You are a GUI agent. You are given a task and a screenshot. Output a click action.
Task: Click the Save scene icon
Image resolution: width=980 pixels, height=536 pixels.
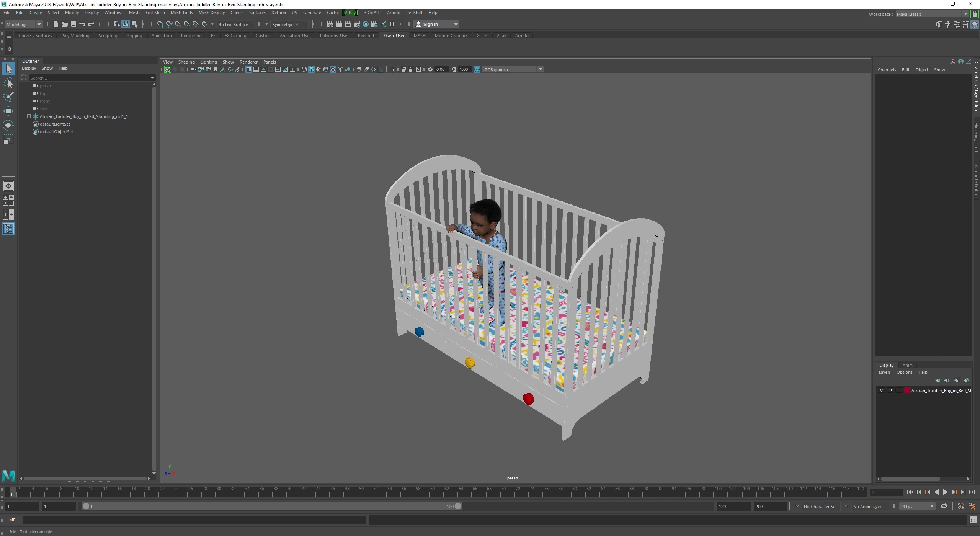73,24
